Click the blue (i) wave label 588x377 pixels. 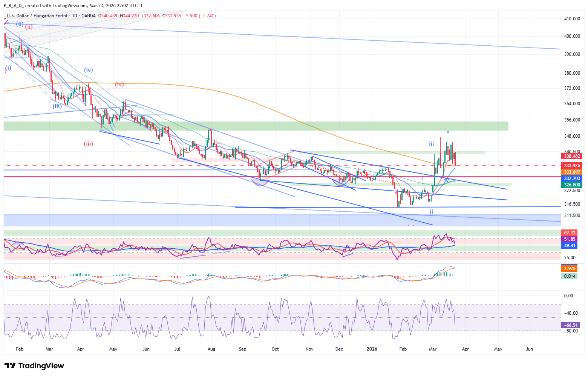8,68
